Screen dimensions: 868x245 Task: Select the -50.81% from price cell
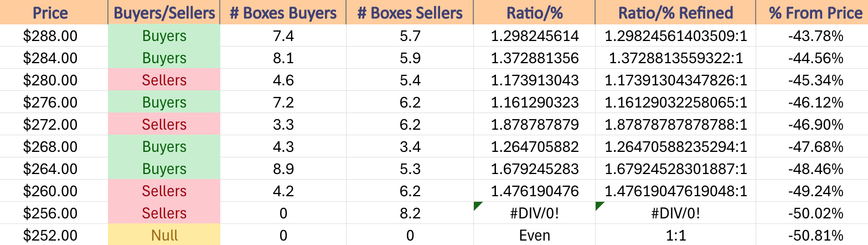(812, 235)
